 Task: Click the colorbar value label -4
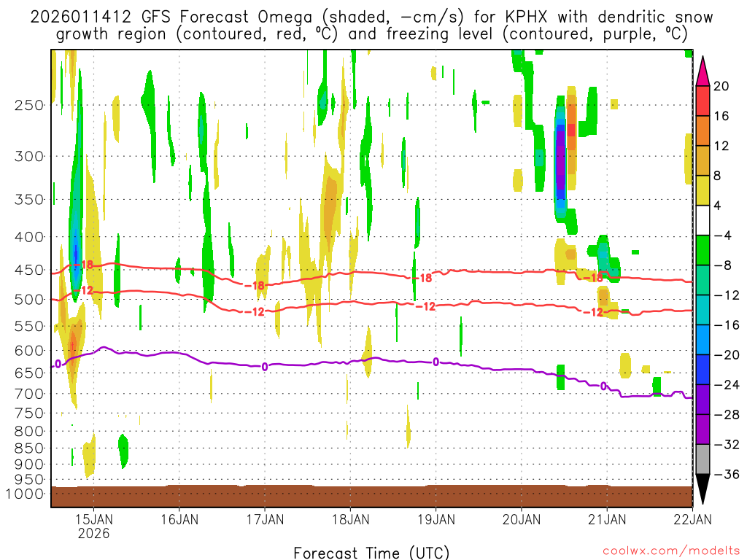point(723,236)
